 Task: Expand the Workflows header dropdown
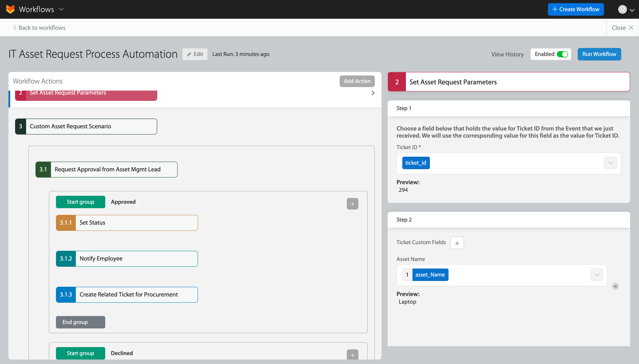(61, 9)
